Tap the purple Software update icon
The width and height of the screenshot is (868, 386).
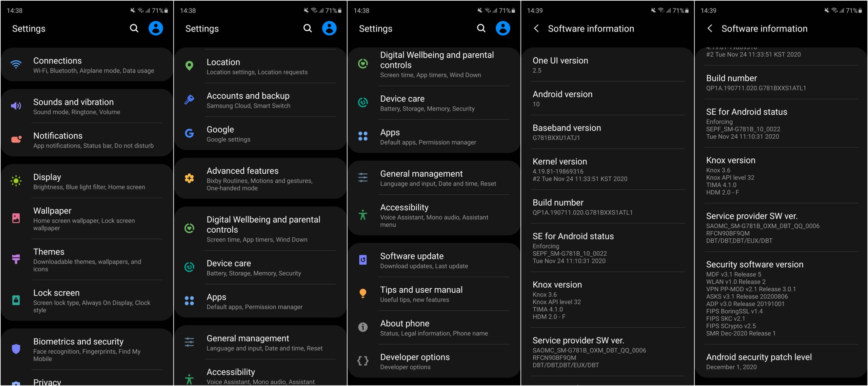pyautogui.click(x=363, y=260)
